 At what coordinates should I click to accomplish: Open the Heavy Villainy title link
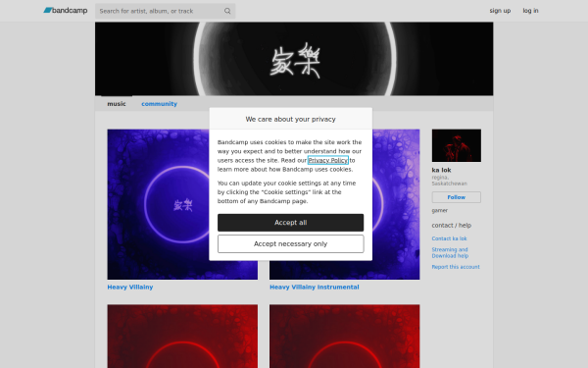click(130, 287)
